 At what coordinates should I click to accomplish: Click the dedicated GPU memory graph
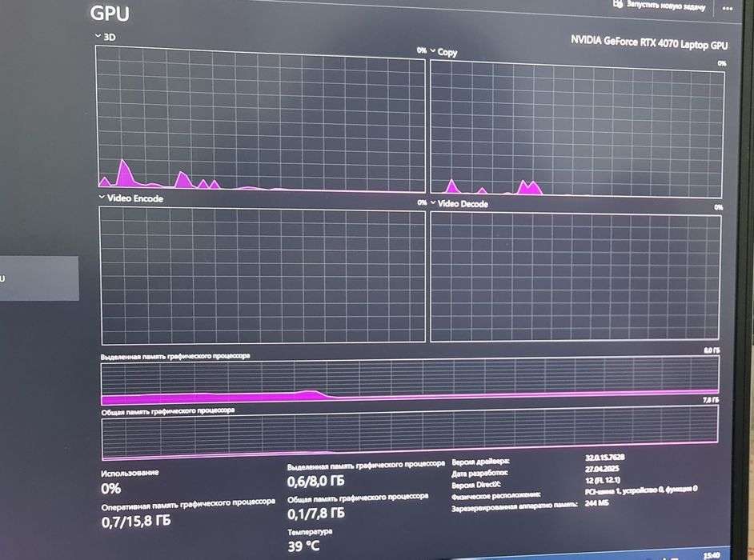[x=410, y=382]
